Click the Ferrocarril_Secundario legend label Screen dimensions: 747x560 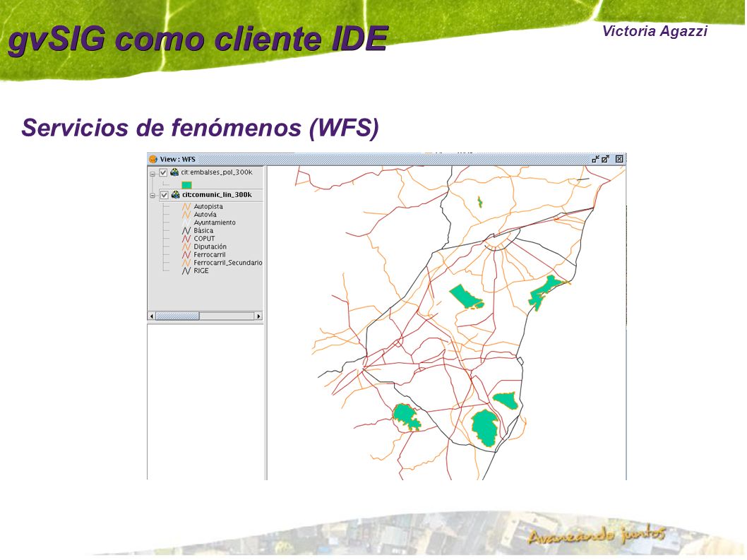coord(228,263)
